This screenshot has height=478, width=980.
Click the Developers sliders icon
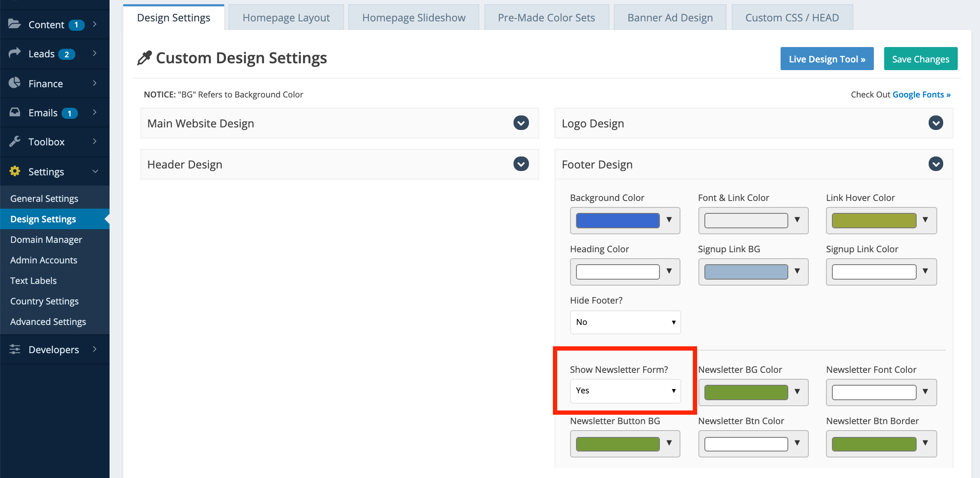[x=15, y=349]
